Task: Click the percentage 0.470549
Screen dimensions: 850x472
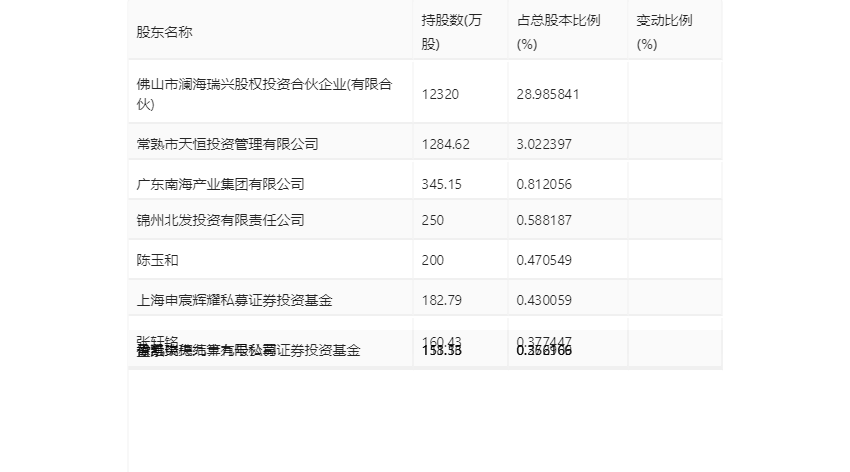Action: [544, 260]
